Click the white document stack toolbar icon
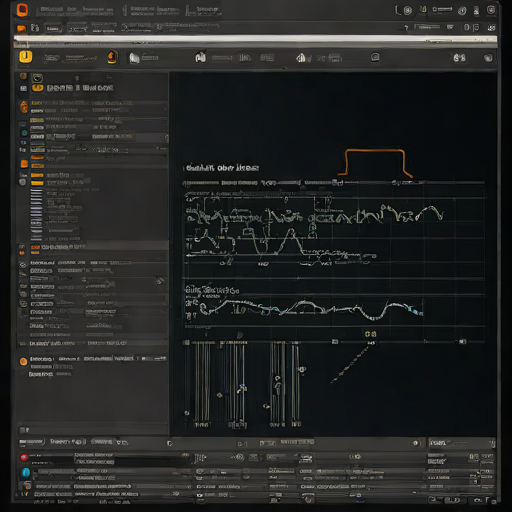 pos(134,58)
